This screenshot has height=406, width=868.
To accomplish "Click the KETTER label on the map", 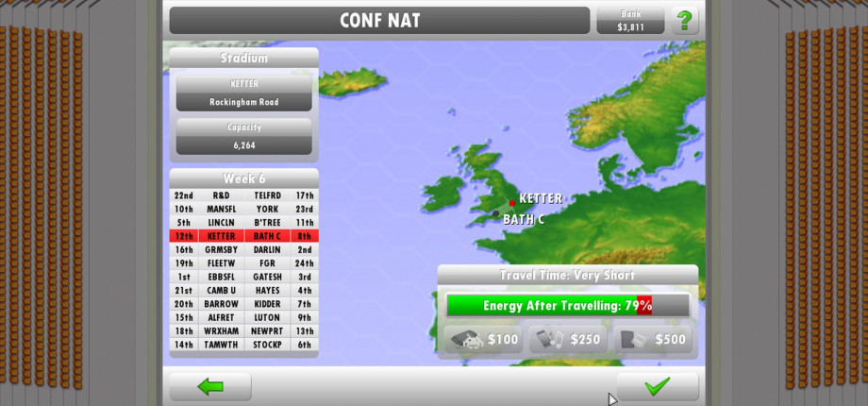I will pyautogui.click(x=541, y=198).
